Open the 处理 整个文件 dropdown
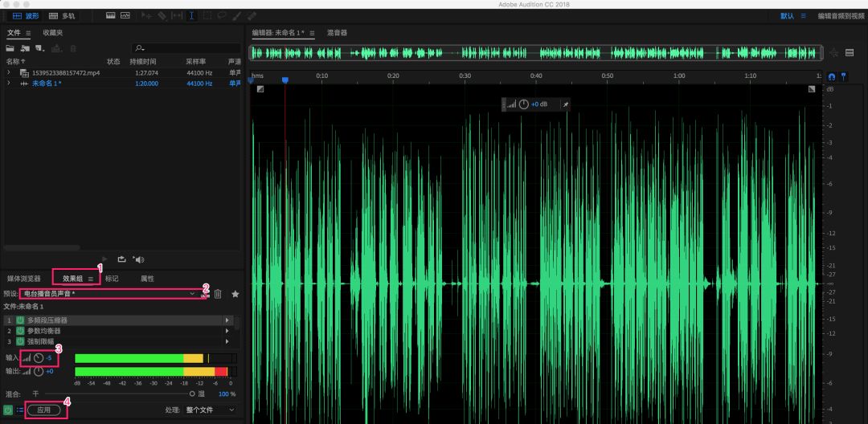868x424 pixels. [211, 410]
